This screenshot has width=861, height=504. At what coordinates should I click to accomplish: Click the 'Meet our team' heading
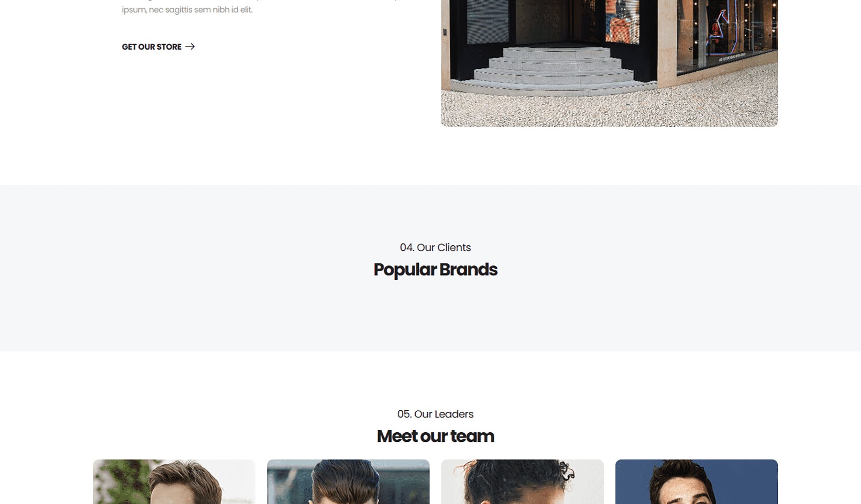coord(435,436)
